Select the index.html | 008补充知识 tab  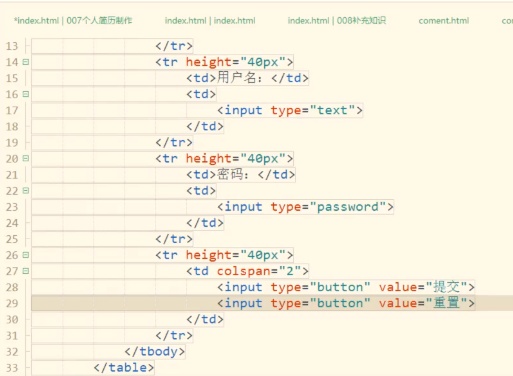point(337,21)
